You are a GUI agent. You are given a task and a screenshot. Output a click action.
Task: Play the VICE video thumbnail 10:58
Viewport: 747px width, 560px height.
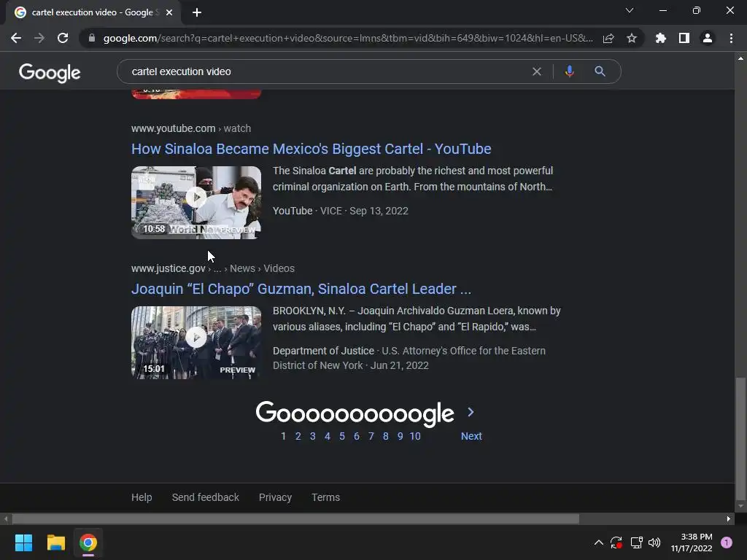pos(196,203)
